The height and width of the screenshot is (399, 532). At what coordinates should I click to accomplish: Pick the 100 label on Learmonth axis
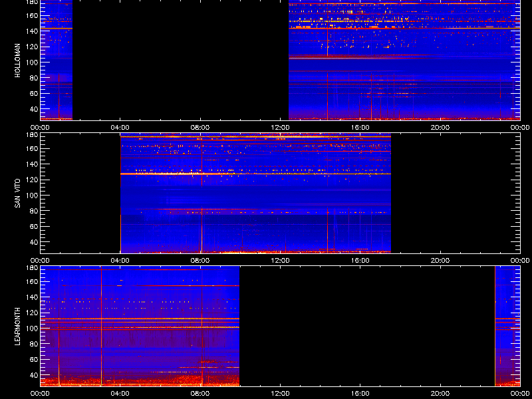[x=33, y=329]
